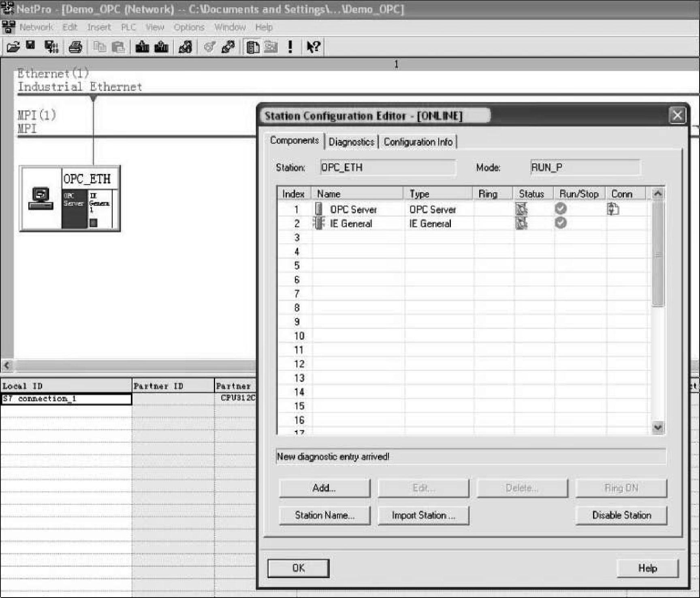The width and height of the screenshot is (700, 598).
Task: Click the greyed icon right of the catalog icon
Action: (x=271, y=47)
